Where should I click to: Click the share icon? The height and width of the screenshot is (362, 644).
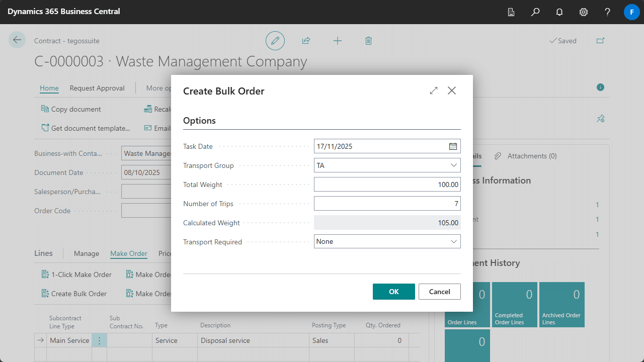(306, 41)
